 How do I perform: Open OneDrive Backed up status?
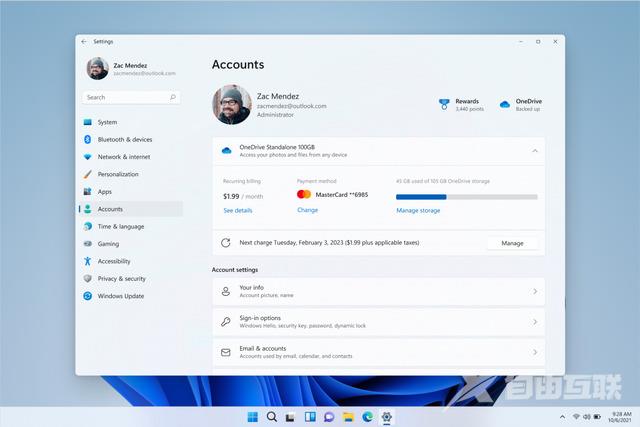pos(521,105)
